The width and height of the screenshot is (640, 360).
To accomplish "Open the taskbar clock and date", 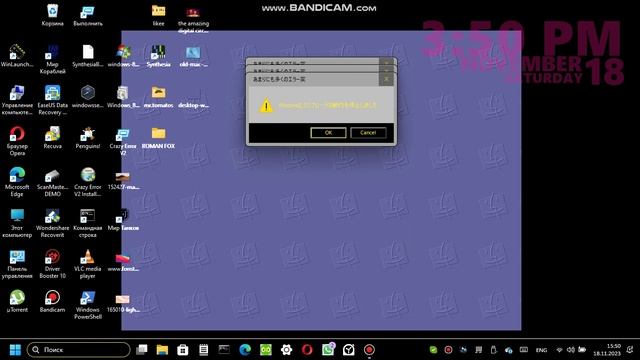I will 607,350.
